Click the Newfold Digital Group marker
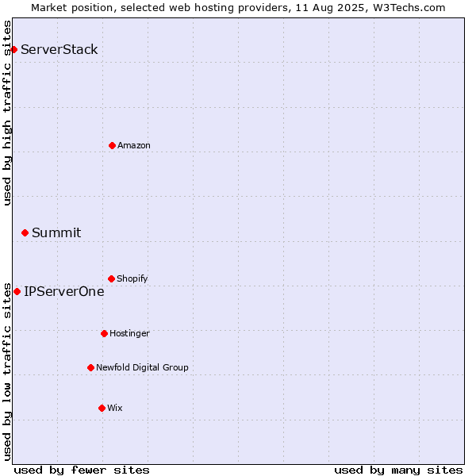 (x=90, y=367)
